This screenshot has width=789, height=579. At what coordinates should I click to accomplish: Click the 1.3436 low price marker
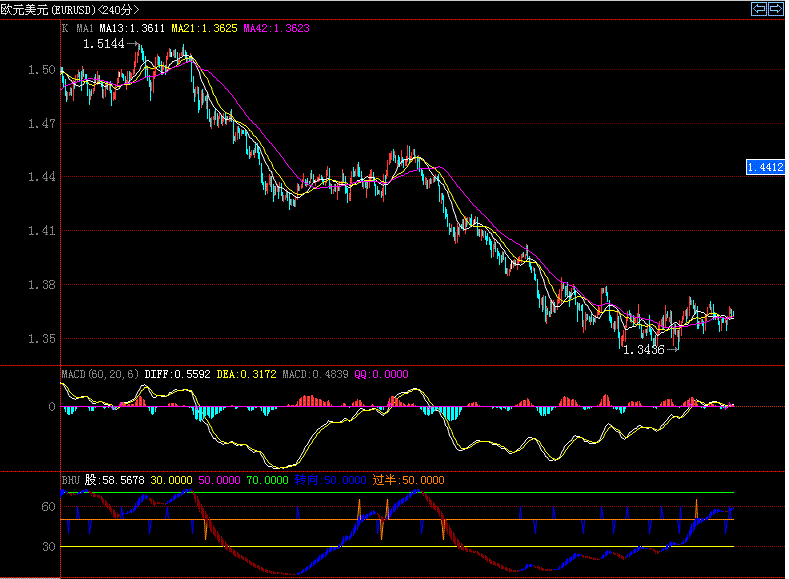[642, 351]
